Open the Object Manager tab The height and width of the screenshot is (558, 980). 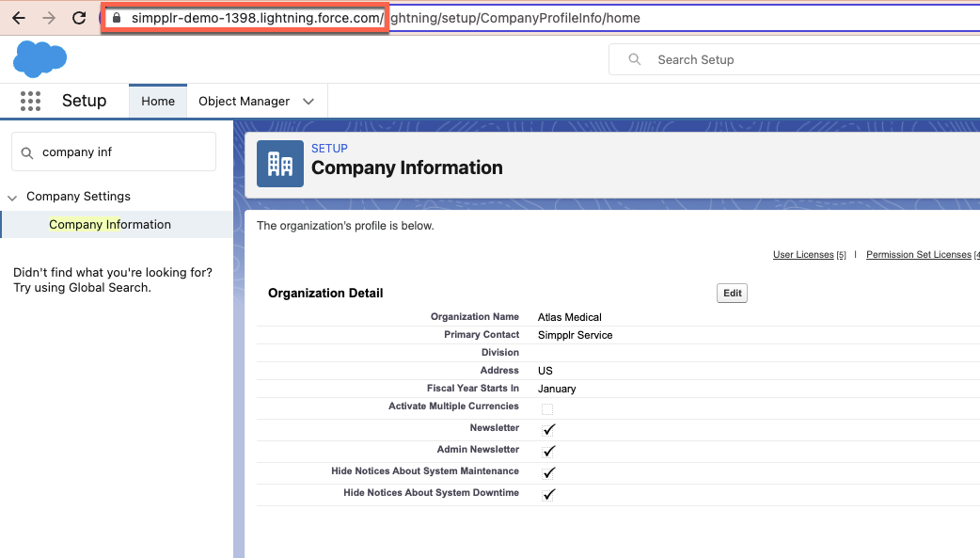[243, 101]
